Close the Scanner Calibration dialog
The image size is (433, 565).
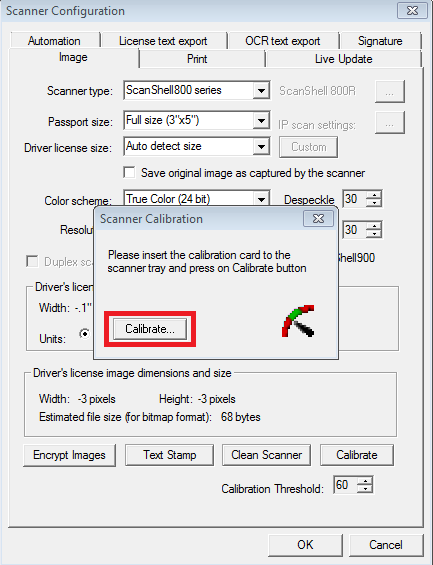coord(318,219)
